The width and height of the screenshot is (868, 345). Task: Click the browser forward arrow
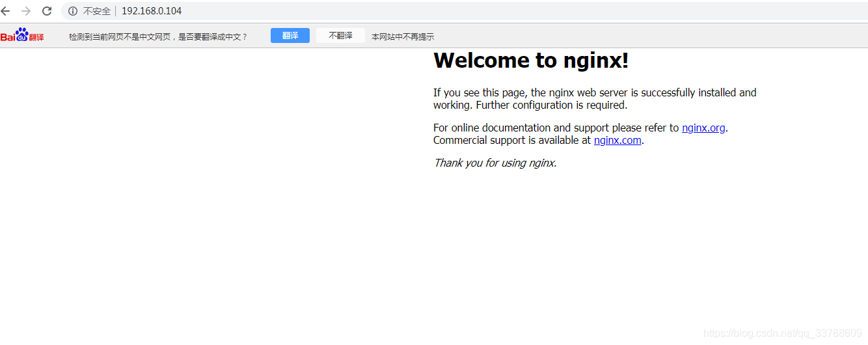coord(26,11)
